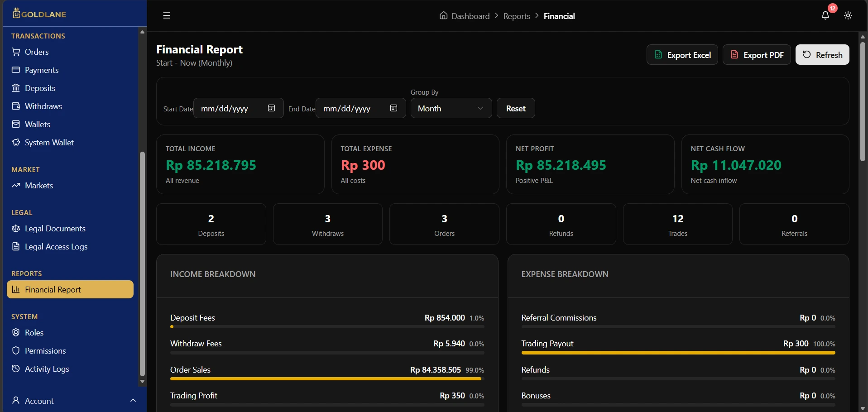Expand the Account section chevron
This screenshot has width=868, height=412.
[x=133, y=400]
